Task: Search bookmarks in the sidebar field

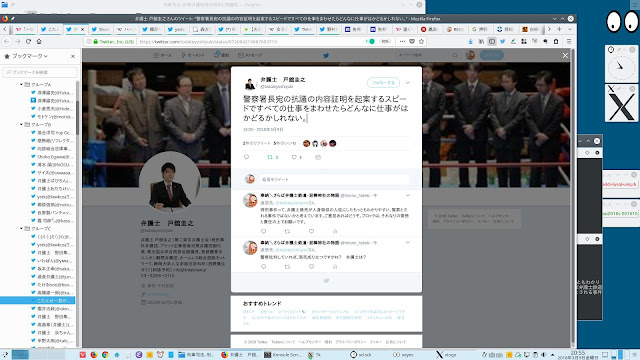Action: tap(40, 72)
